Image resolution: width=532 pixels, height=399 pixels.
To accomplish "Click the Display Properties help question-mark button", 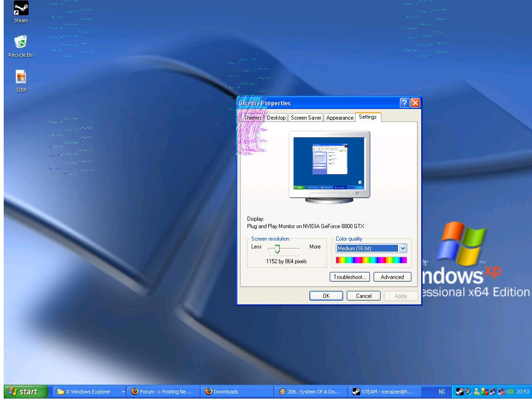I will pyautogui.click(x=404, y=103).
